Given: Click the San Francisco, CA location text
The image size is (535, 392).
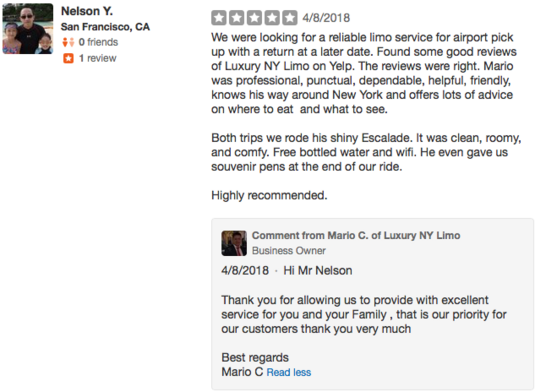Looking at the screenshot, I should [x=105, y=27].
